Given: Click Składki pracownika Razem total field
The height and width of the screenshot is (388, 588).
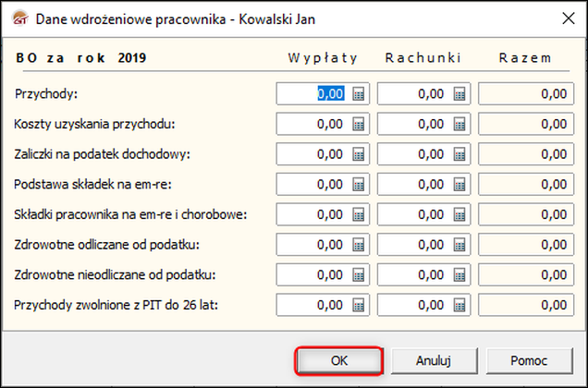Looking at the screenshot, I should 523,215.
